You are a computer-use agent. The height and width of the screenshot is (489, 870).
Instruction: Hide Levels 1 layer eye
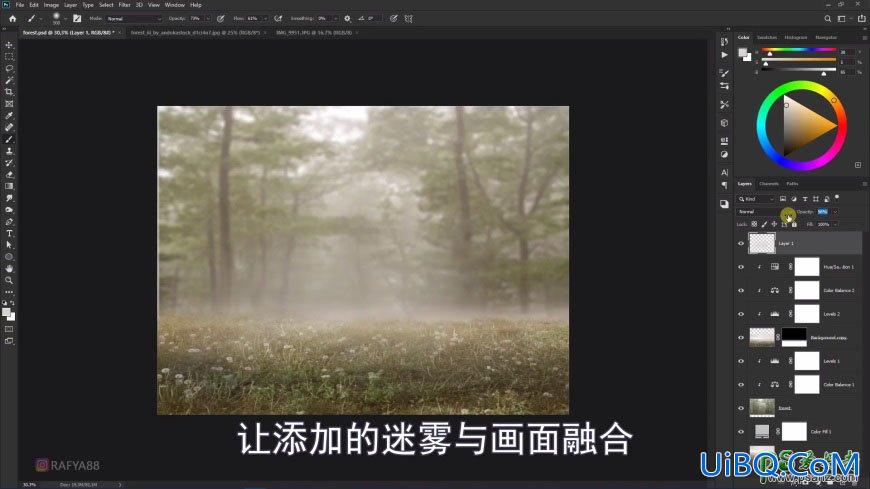pyautogui.click(x=741, y=361)
